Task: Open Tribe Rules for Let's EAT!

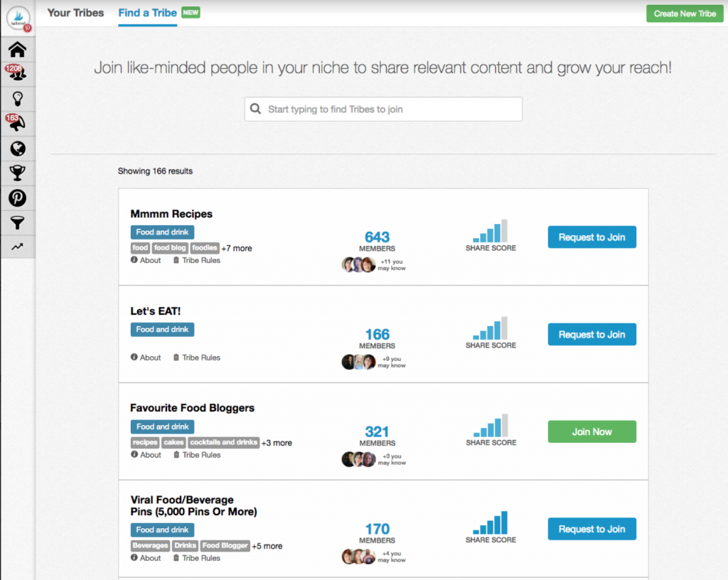Action: (197, 358)
